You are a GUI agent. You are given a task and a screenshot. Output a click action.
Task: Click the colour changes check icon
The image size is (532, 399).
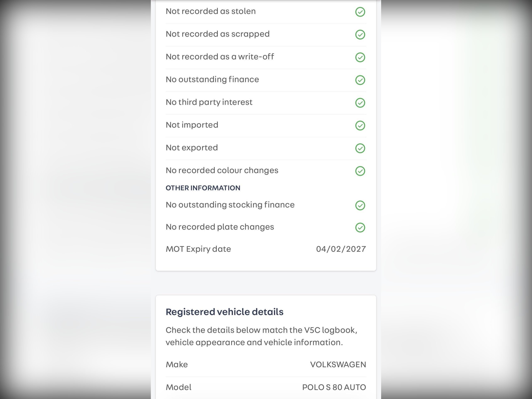pos(360,171)
